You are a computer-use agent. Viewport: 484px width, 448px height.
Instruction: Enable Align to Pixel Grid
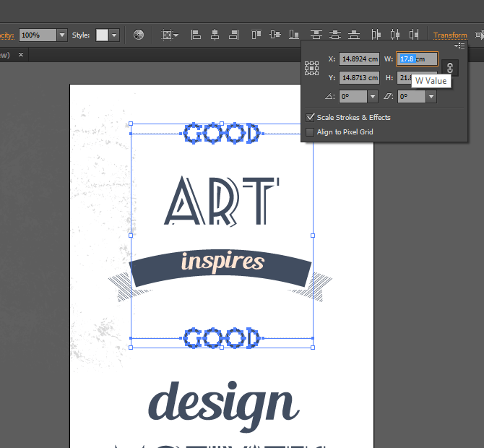coord(311,132)
